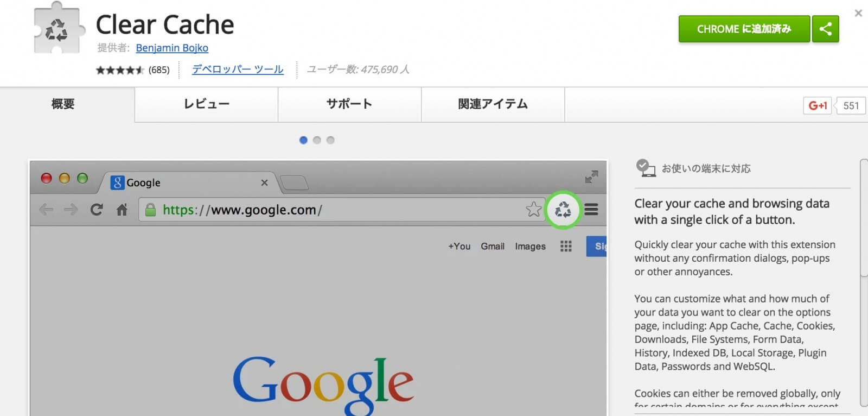Click the Clear Cache title text
The width and height of the screenshot is (868, 416).
165,25
